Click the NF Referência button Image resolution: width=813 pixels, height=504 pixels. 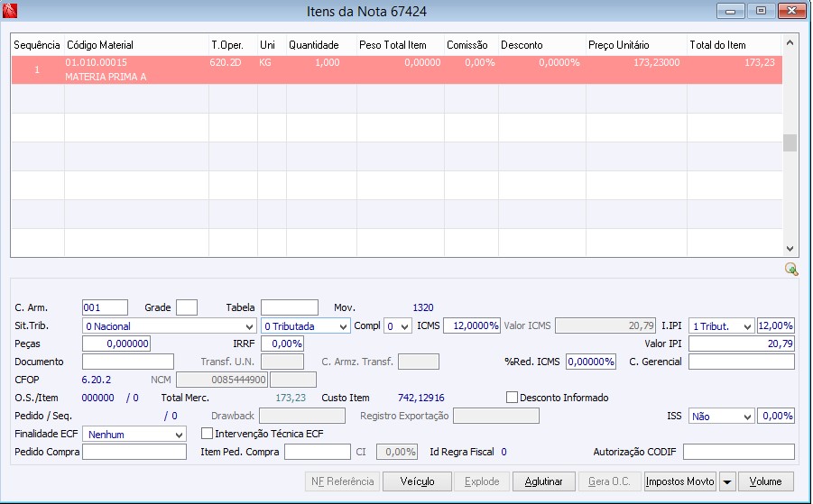tap(342, 481)
